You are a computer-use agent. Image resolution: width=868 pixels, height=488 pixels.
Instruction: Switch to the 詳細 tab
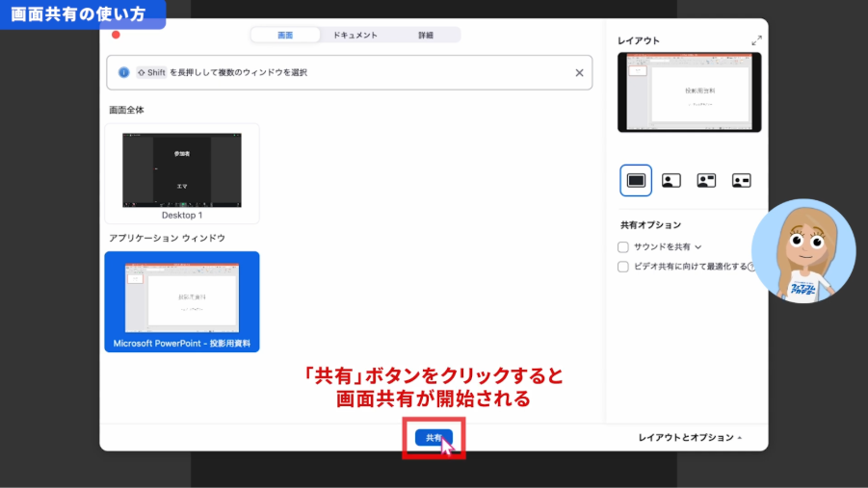pyautogui.click(x=425, y=35)
